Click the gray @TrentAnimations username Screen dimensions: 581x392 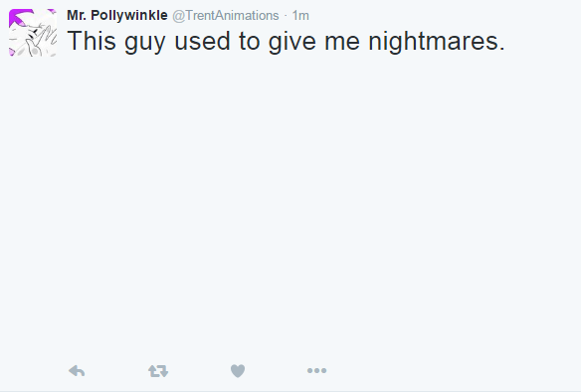point(226,16)
